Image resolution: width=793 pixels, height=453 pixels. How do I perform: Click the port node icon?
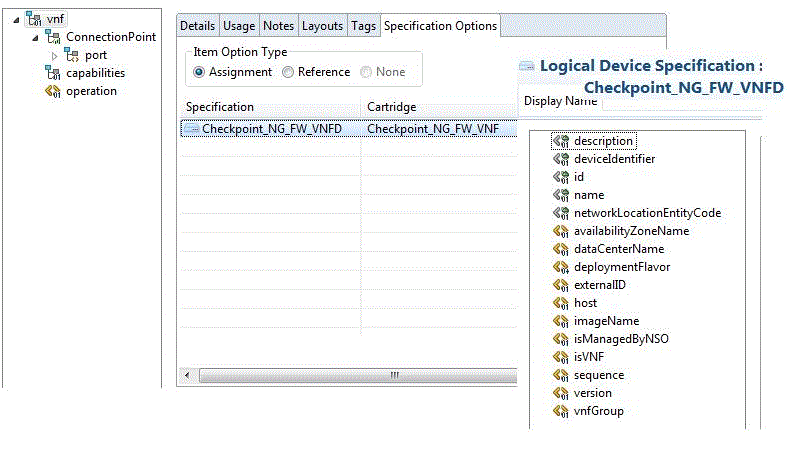point(72,55)
